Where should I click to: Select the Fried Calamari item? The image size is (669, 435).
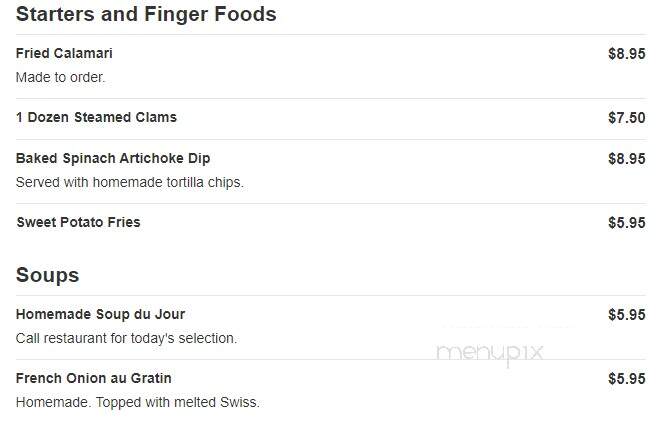tap(64, 53)
